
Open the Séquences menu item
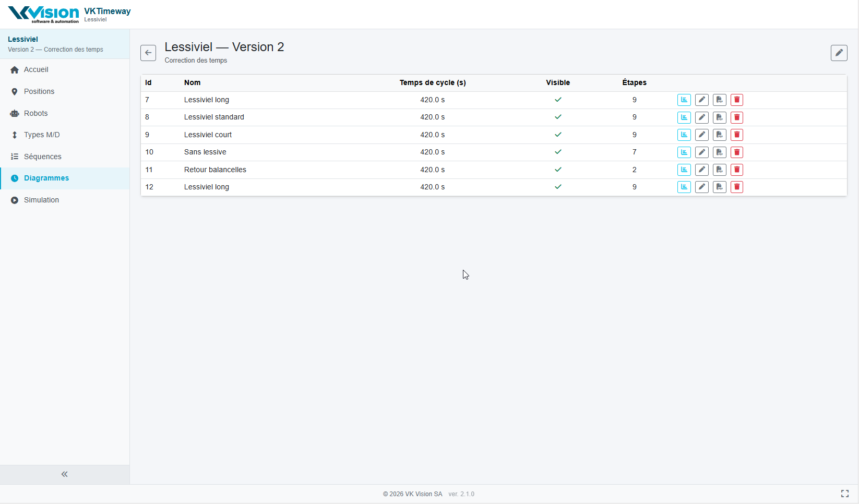point(42,157)
